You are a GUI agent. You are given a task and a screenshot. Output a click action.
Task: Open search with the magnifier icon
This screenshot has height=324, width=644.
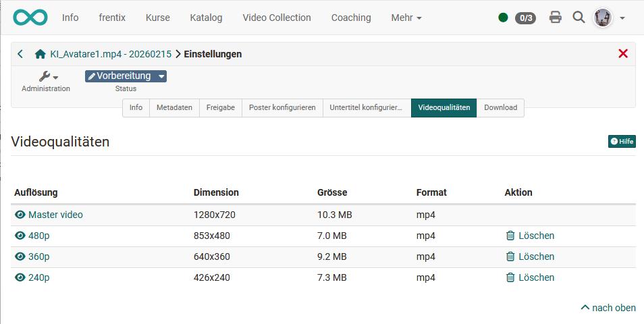click(579, 18)
